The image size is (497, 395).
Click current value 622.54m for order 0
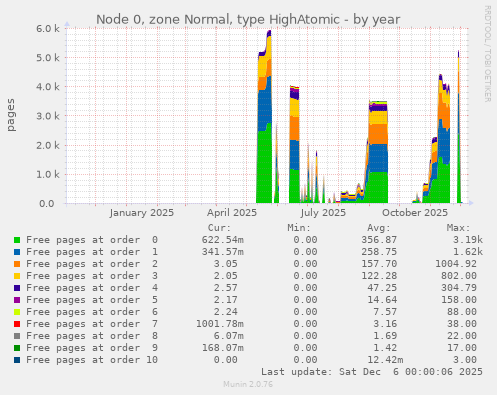[223, 240]
